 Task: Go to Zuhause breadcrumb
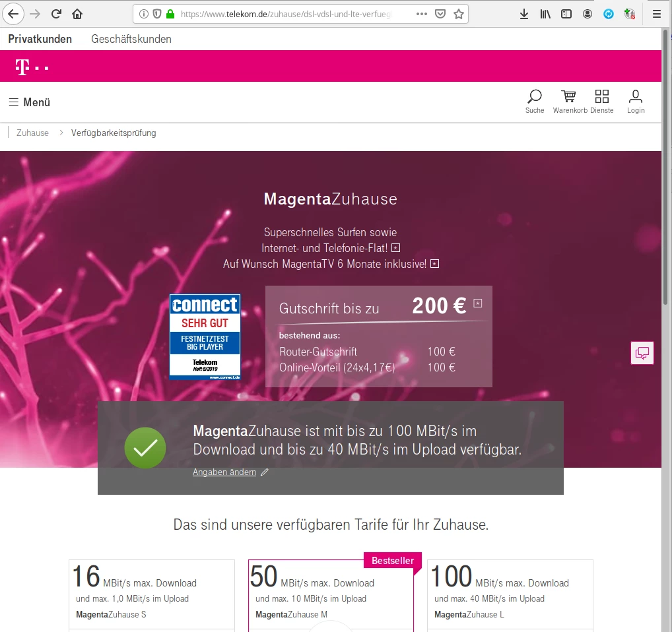click(32, 133)
